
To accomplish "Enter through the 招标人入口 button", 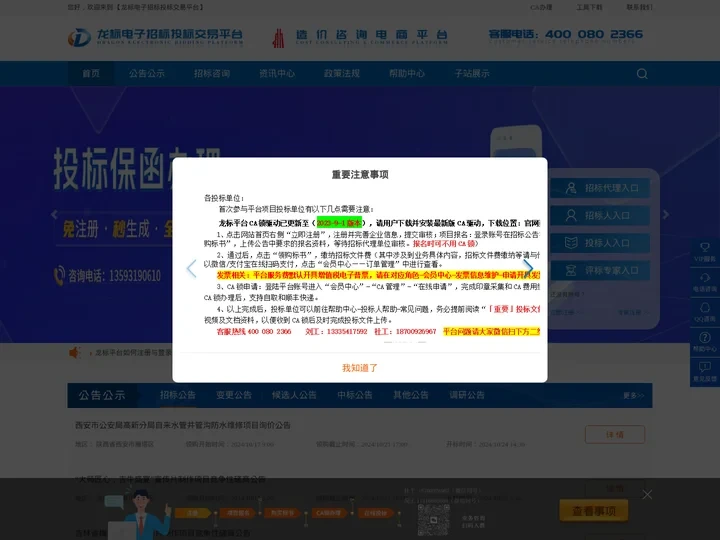I will (x=600, y=215).
